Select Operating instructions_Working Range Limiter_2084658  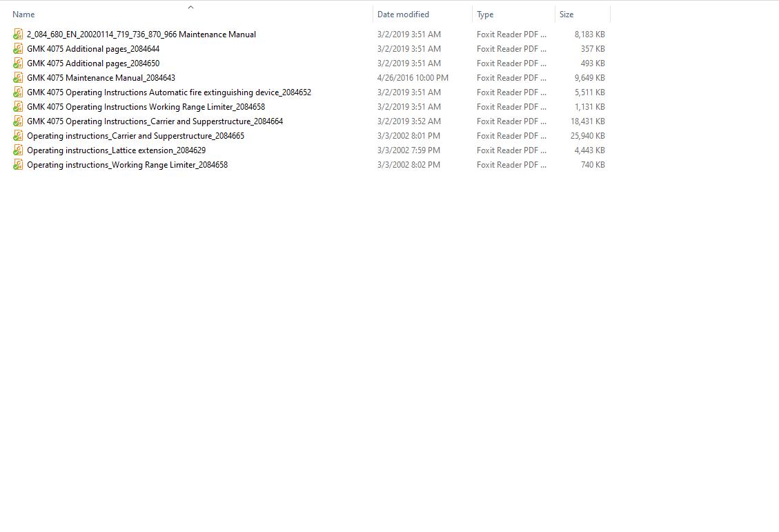click(127, 164)
